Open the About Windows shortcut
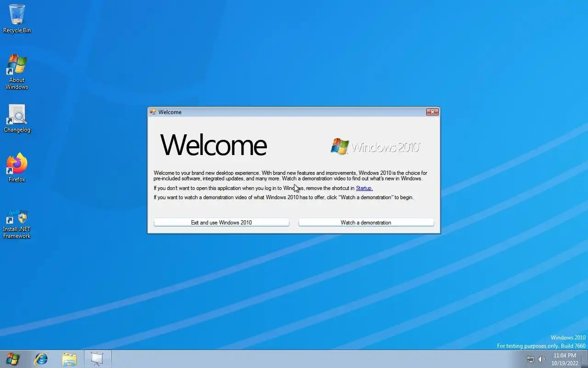The image size is (588, 368). (x=17, y=72)
